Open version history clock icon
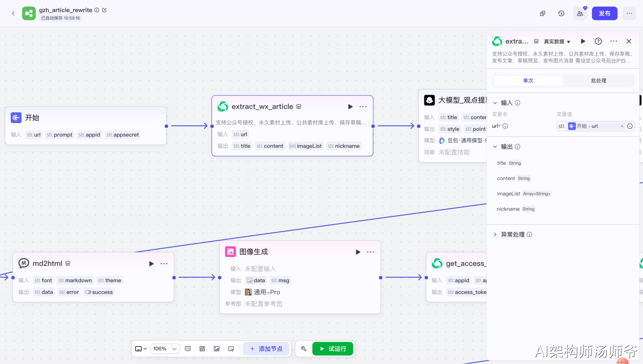 pyautogui.click(x=561, y=13)
